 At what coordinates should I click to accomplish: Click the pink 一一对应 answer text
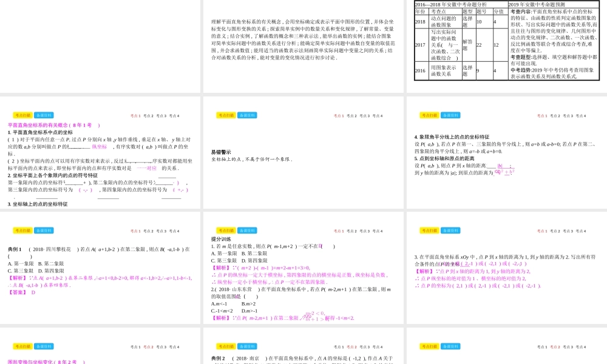click(147, 168)
